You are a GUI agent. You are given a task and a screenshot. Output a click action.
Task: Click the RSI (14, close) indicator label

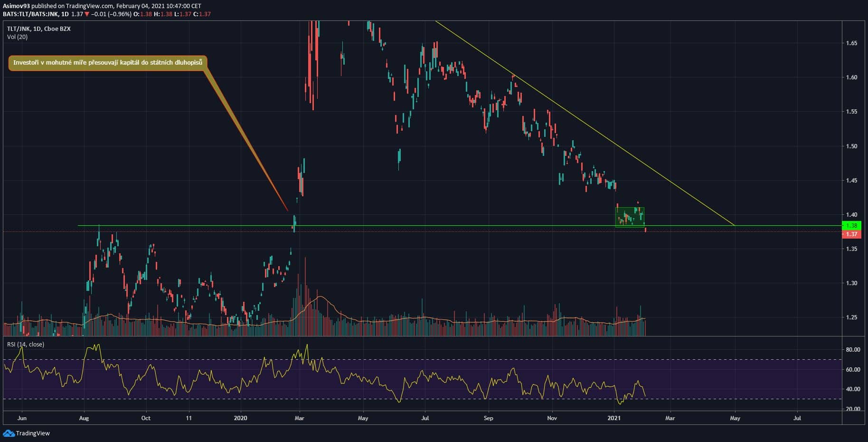click(x=26, y=344)
